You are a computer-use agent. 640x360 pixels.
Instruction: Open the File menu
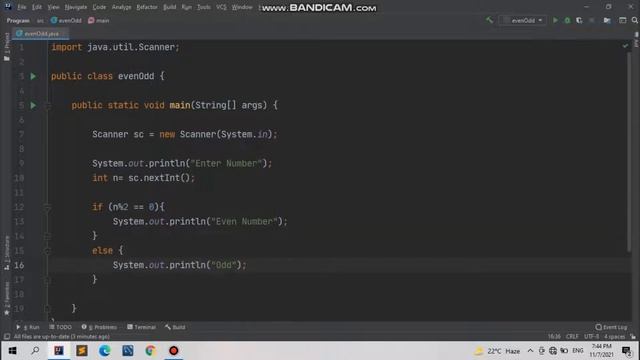[x=22, y=7]
